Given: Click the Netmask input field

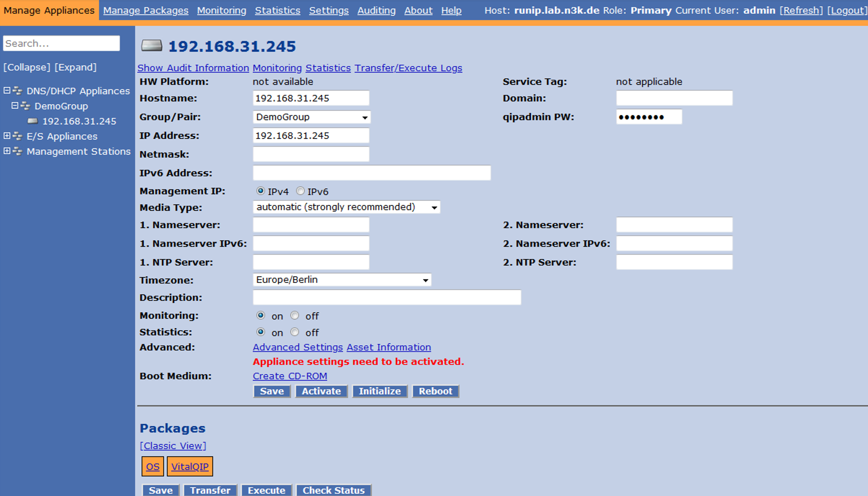Looking at the screenshot, I should coord(311,154).
